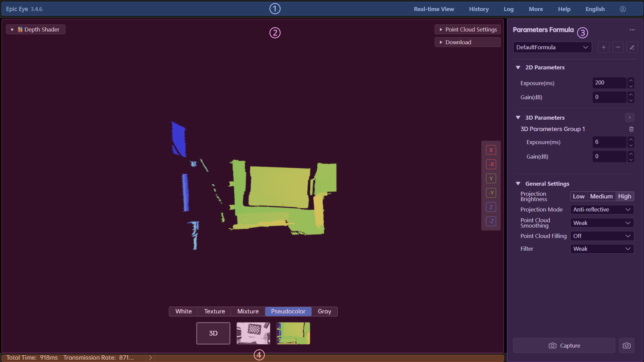This screenshot has height=362, width=644.
Task: Select the pseudocolor image thumbnail
Action: (293, 333)
